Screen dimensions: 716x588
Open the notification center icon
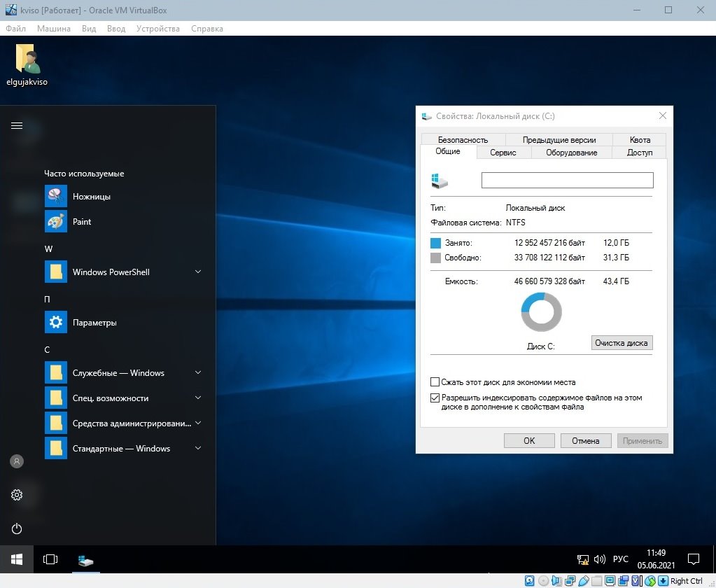[x=693, y=559]
